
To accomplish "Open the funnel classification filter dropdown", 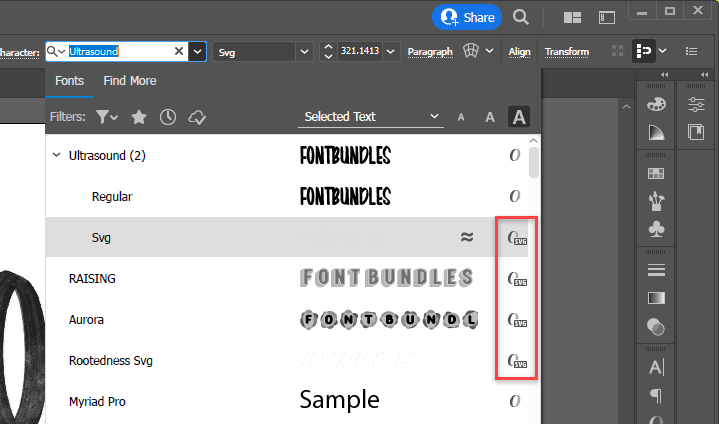I will (107, 117).
